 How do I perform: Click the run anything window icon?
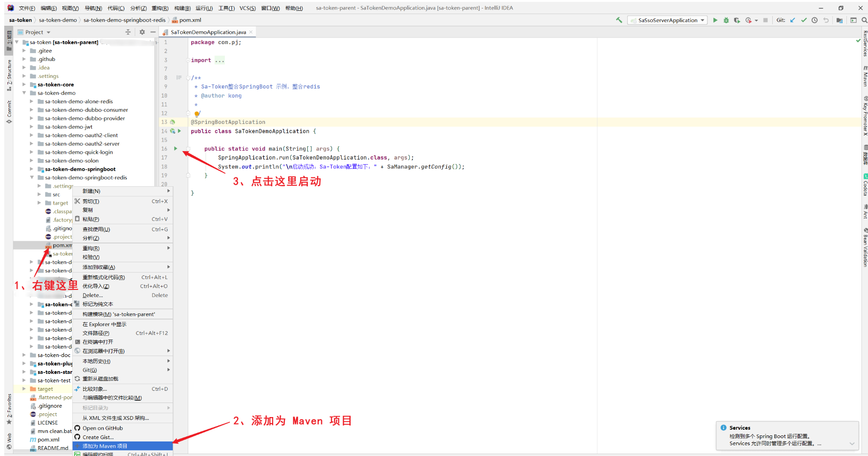(853, 20)
